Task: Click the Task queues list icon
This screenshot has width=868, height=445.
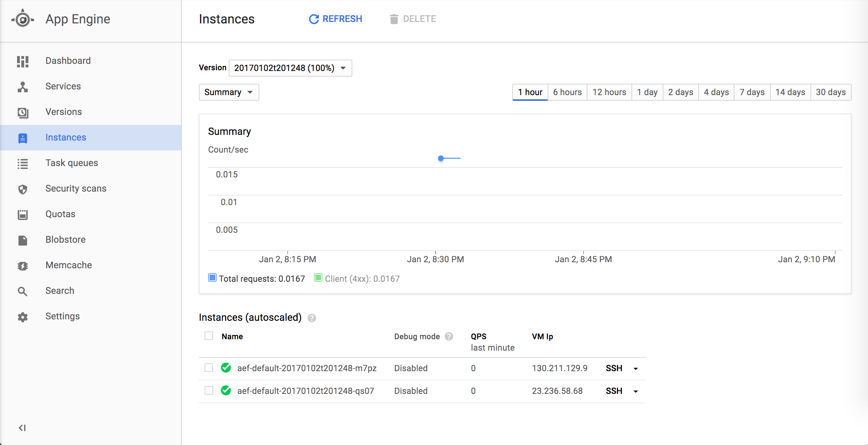Action: (x=23, y=164)
